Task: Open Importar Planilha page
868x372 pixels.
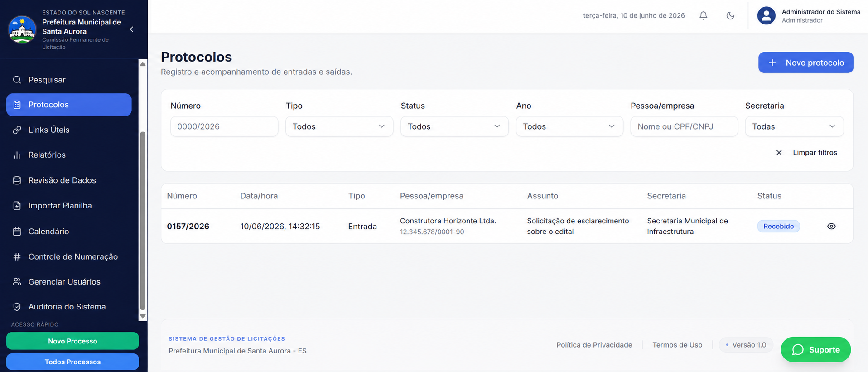Action: [x=69, y=206]
